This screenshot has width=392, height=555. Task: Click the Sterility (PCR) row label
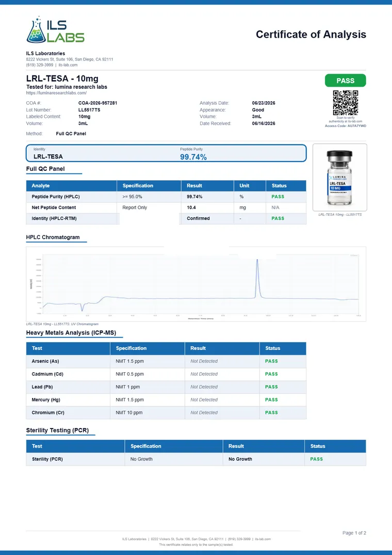click(47, 459)
